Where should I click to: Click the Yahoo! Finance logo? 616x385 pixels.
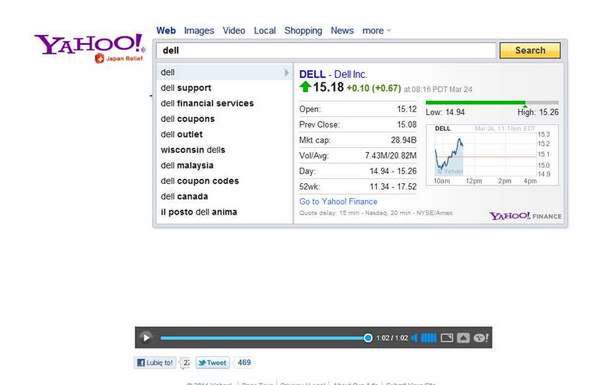point(525,216)
